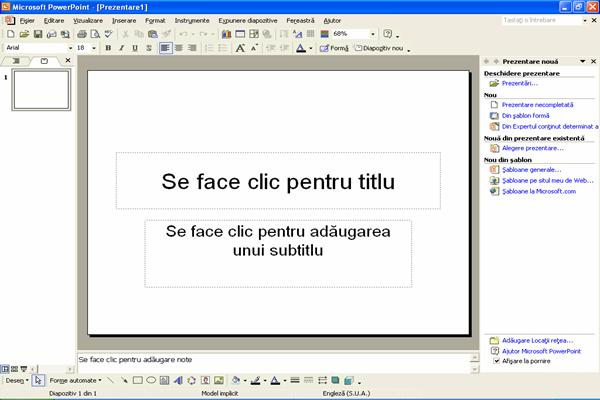This screenshot has width=600, height=400.
Task: Toggle Bold formatting
Action: tap(108, 48)
